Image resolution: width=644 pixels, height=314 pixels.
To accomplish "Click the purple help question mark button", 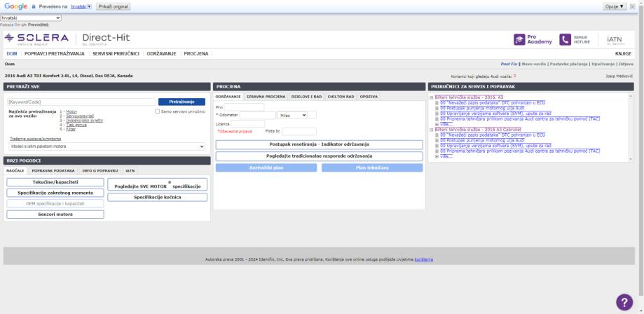I will [624, 301].
